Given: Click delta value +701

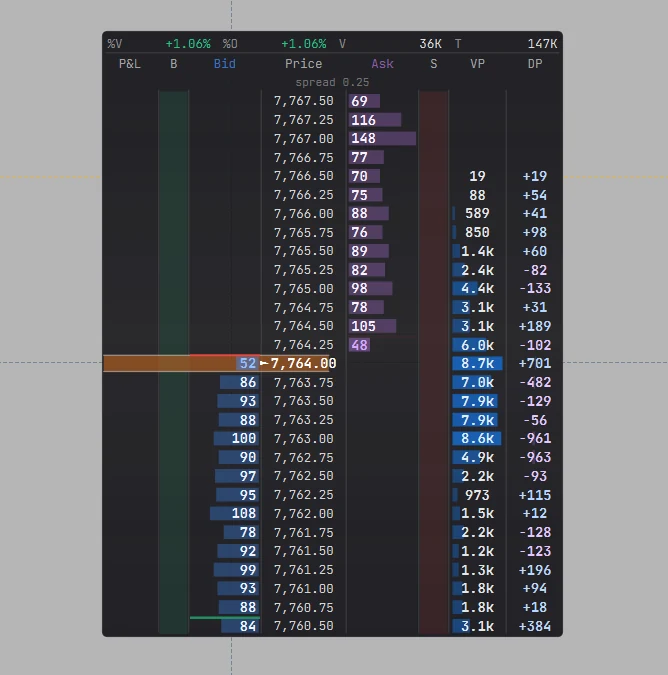Looking at the screenshot, I should tap(535, 363).
